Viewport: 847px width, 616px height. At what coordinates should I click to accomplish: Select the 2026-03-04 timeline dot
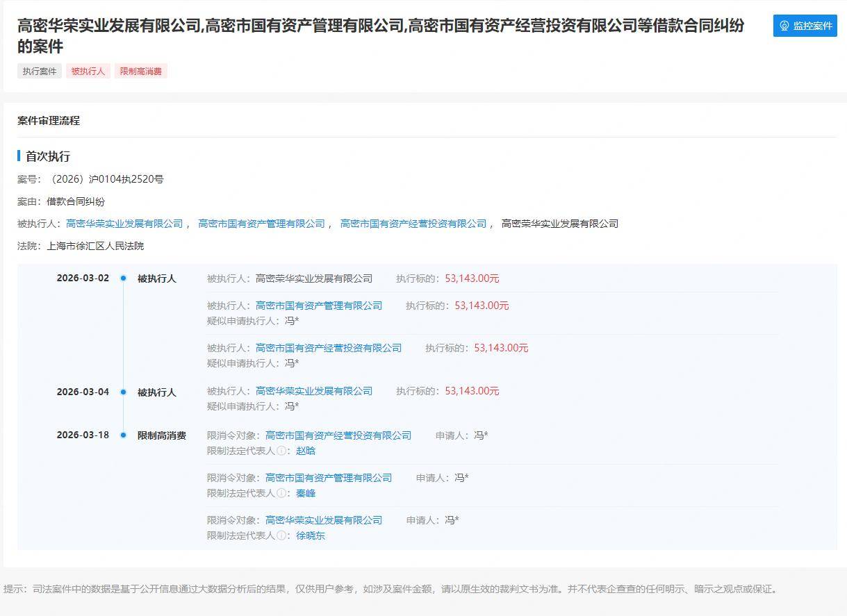click(x=123, y=392)
